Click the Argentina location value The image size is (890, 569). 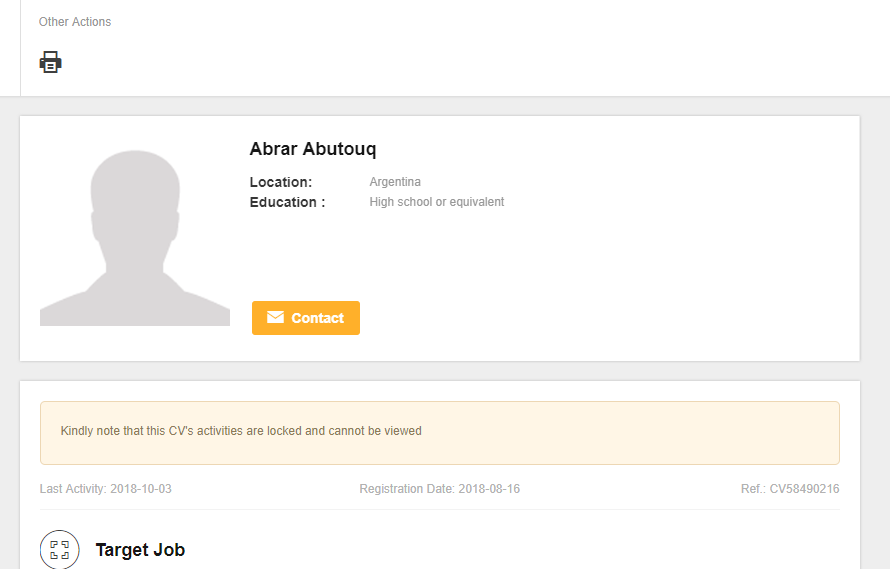click(395, 182)
